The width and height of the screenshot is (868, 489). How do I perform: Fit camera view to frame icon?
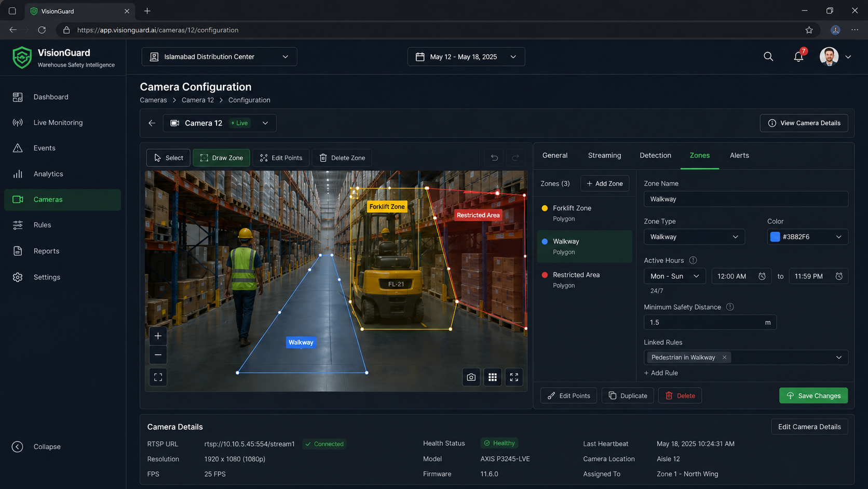click(158, 377)
